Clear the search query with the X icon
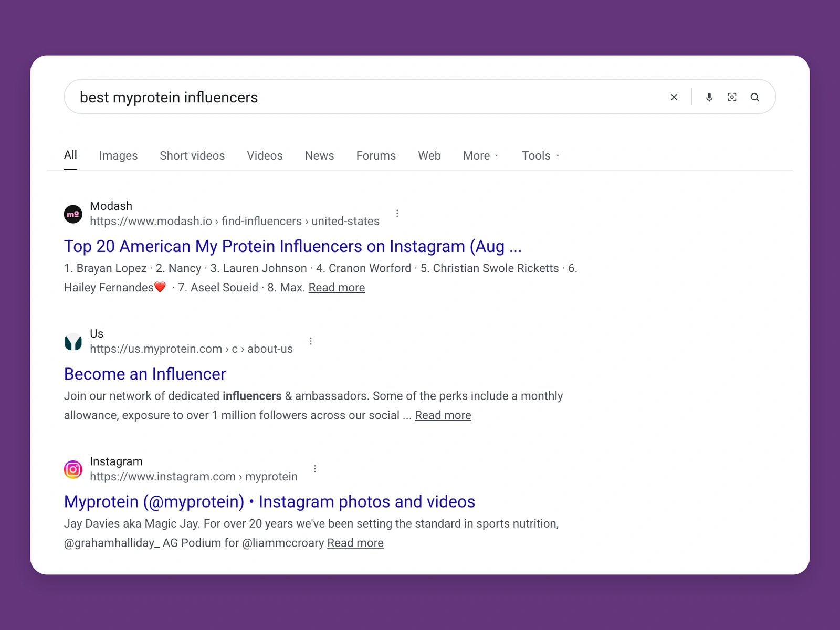 674,97
